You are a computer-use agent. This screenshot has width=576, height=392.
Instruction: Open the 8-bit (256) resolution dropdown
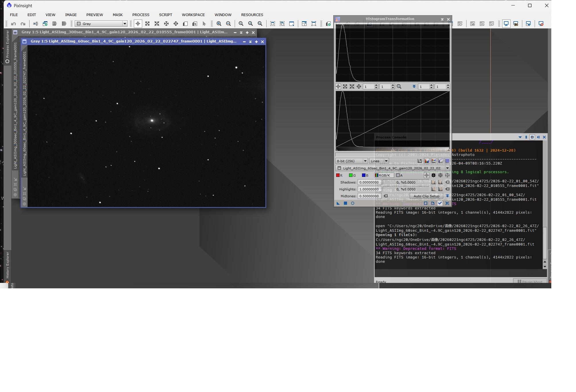[x=351, y=161]
